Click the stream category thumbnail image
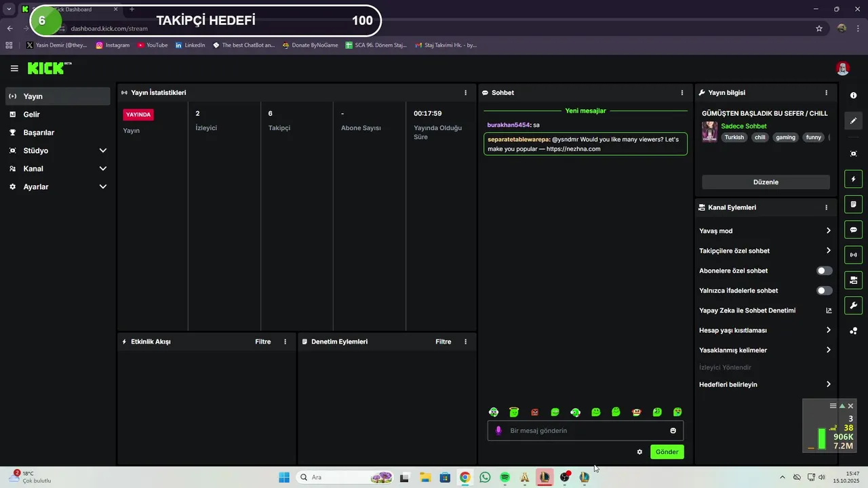Image resolution: width=868 pixels, height=488 pixels. tap(710, 131)
